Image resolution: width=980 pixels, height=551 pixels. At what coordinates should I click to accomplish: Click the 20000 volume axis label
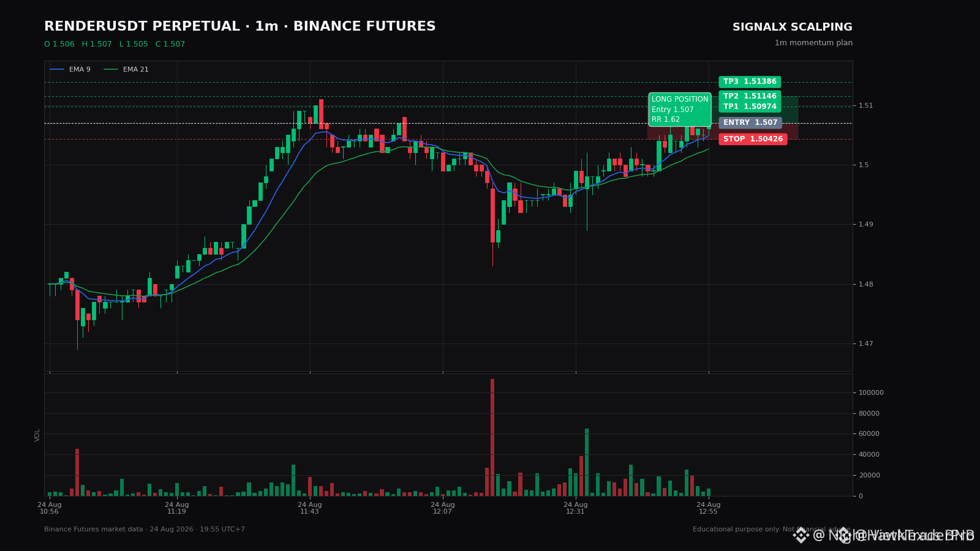pyautogui.click(x=869, y=476)
